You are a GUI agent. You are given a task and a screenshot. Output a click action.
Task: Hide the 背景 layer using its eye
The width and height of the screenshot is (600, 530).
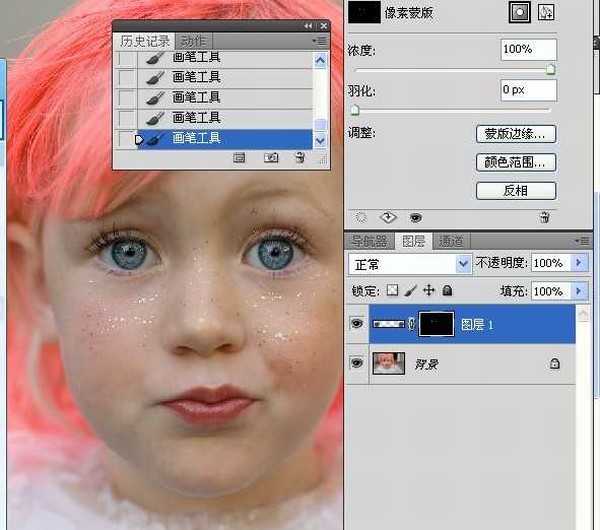point(357,362)
